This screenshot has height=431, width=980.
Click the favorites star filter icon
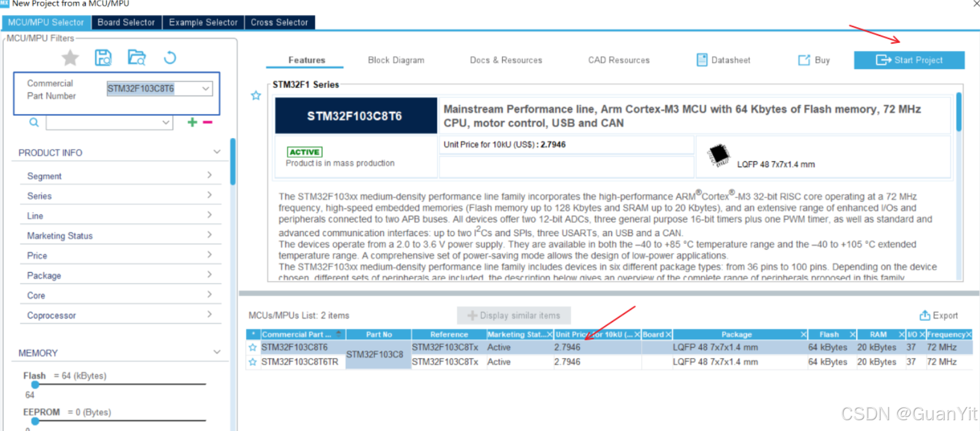(70, 58)
